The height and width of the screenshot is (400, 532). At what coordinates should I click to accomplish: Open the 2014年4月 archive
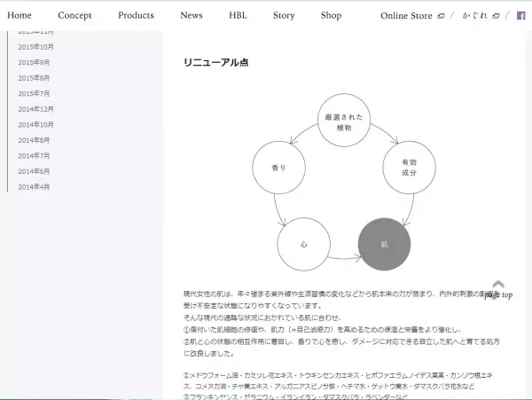click(x=34, y=187)
